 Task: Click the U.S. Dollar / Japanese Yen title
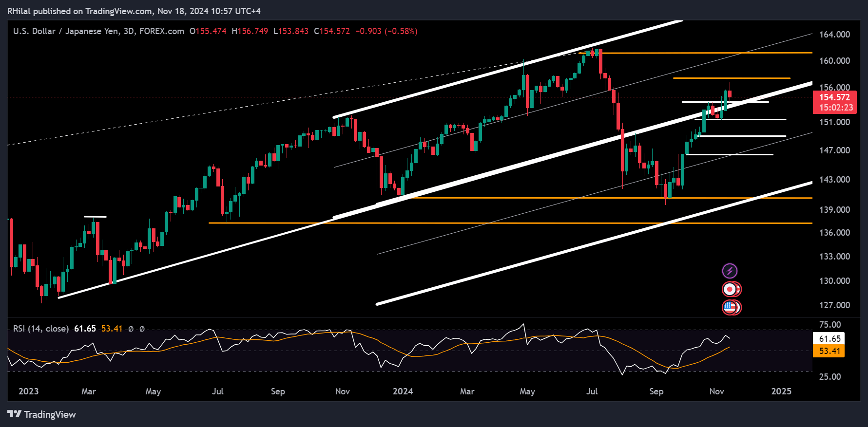tap(66, 31)
